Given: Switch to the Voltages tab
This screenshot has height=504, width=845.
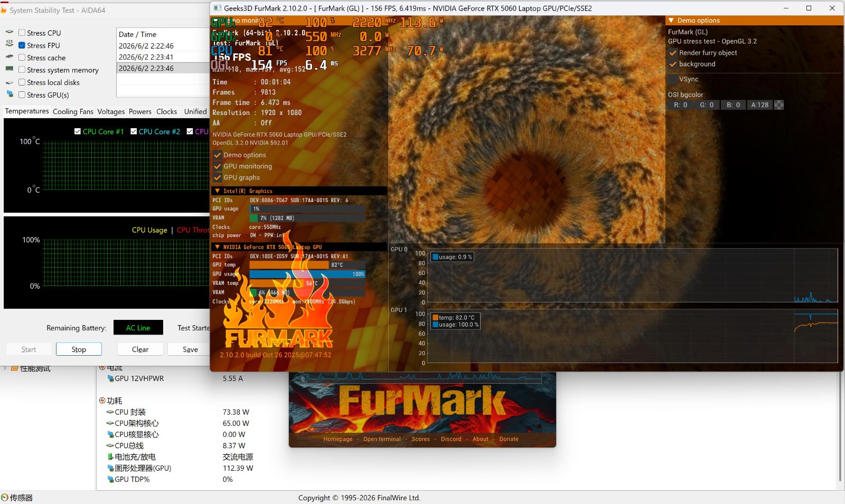Looking at the screenshot, I should tap(111, 111).
